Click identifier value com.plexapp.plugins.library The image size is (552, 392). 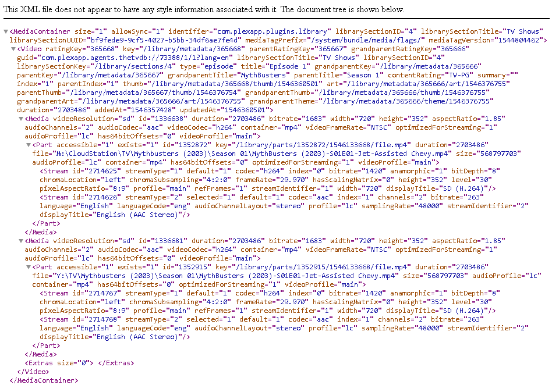point(272,31)
